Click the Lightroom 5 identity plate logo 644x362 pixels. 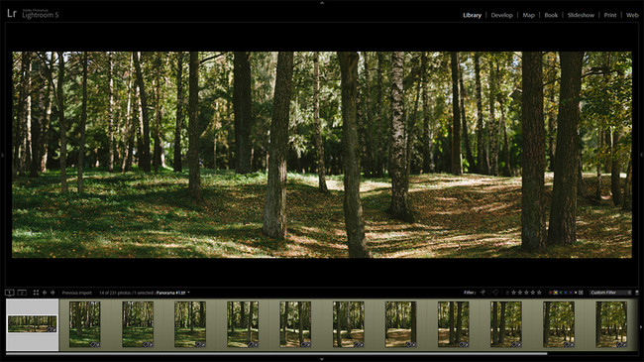pyautogui.click(x=33, y=14)
